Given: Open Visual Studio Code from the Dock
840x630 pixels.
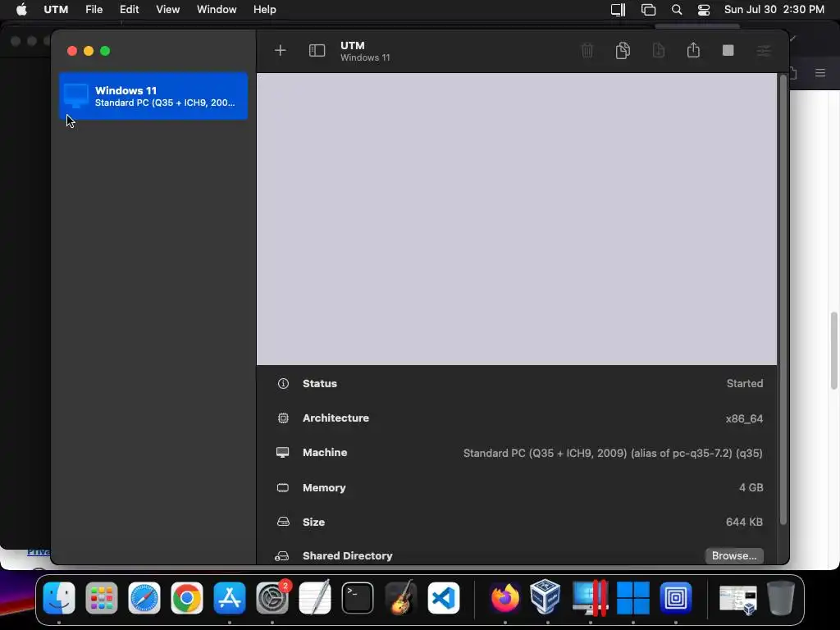Looking at the screenshot, I should click(444, 598).
